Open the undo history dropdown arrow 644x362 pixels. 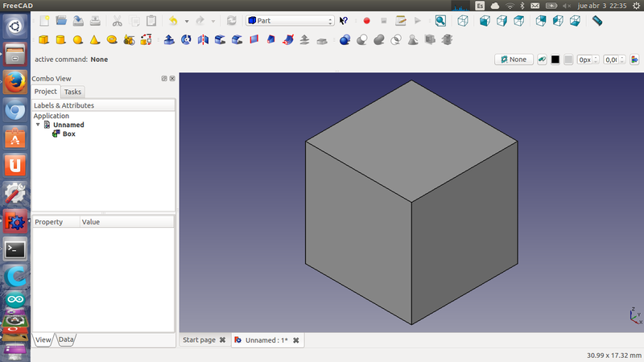coord(186,21)
